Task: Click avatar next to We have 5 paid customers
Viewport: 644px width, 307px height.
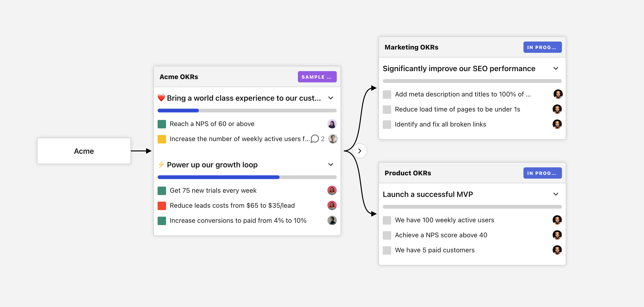Action: click(557, 250)
